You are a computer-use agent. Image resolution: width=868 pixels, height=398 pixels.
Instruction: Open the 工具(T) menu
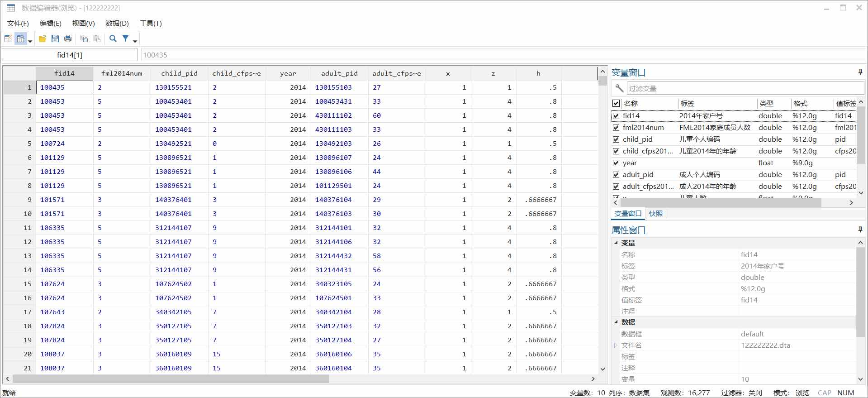point(151,23)
